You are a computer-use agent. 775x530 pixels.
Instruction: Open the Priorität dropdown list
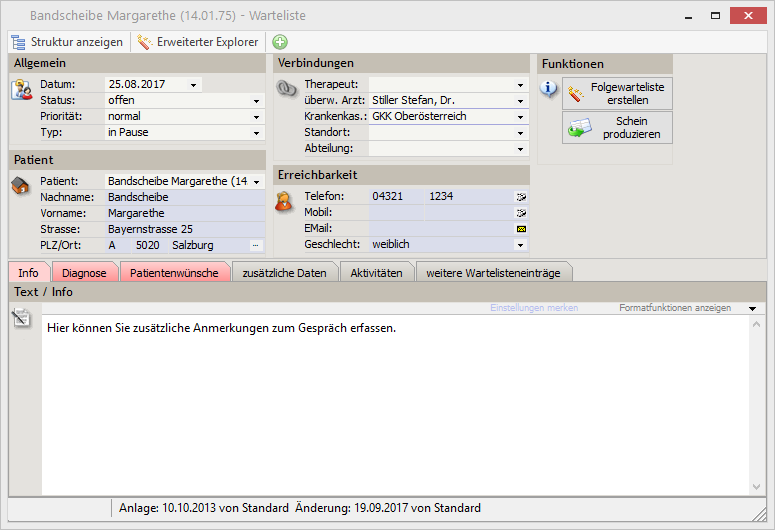click(256, 117)
